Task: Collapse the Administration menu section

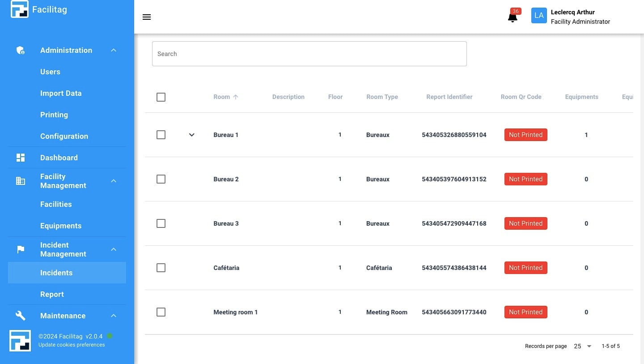Action: (114, 50)
